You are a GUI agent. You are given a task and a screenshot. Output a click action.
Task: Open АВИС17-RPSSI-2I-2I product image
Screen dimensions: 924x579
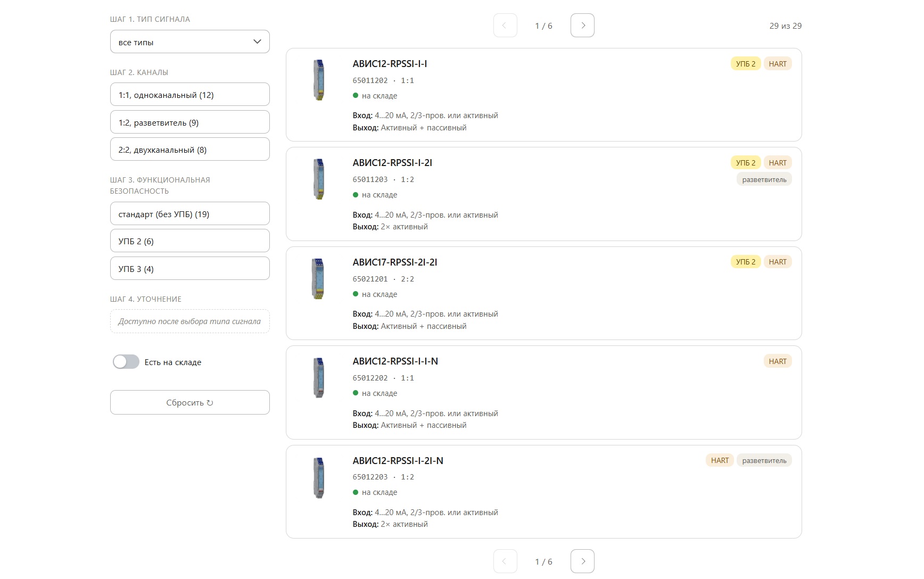318,278
